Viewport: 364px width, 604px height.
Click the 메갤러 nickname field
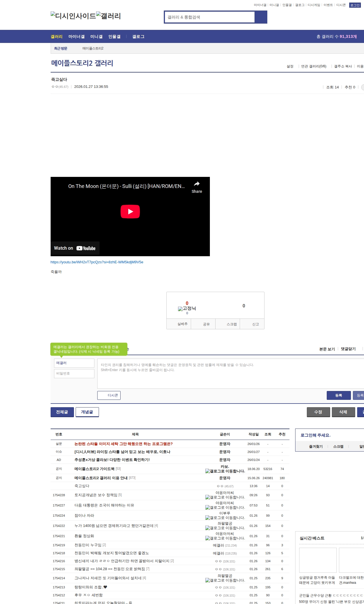pos(74,363)
